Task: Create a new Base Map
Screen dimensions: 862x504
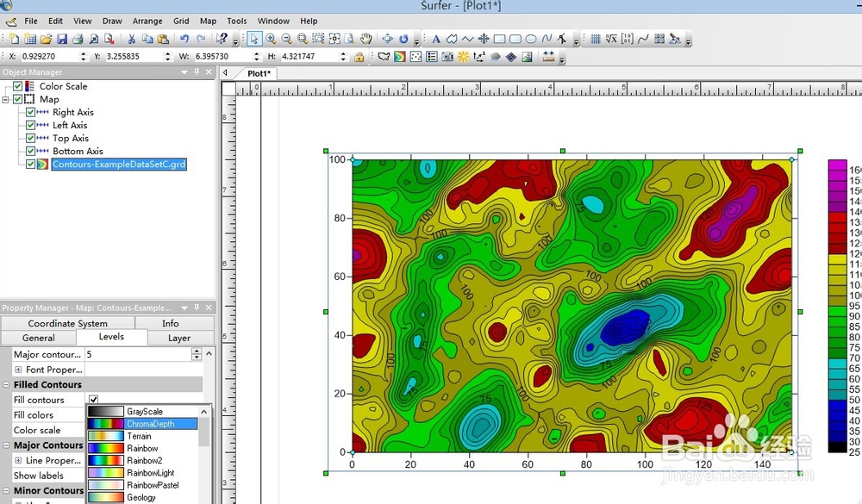Action: [384, 57]
